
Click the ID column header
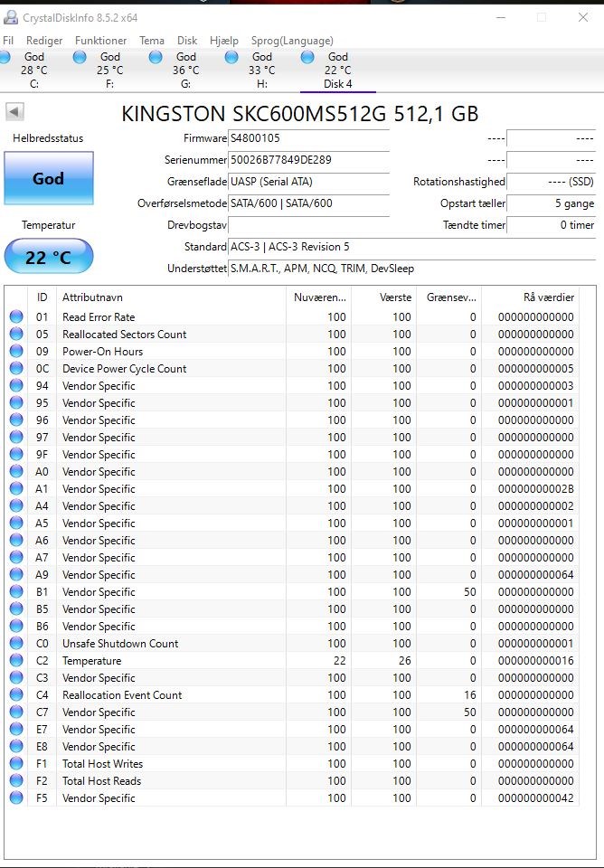[42, 297]
